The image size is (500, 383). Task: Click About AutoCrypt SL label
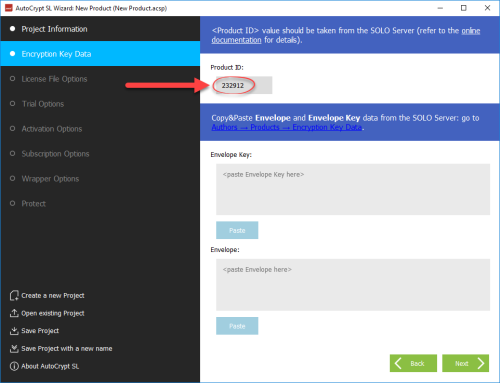click(50, 366)
